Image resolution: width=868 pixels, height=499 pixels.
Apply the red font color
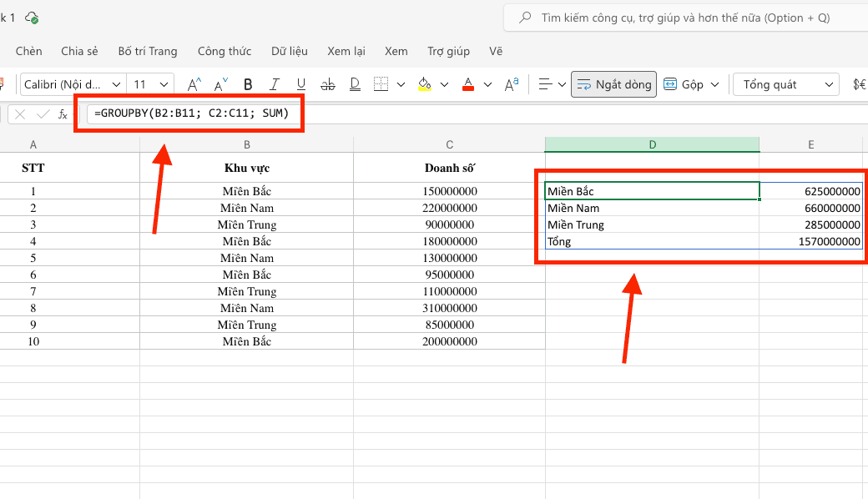(468, 84)
